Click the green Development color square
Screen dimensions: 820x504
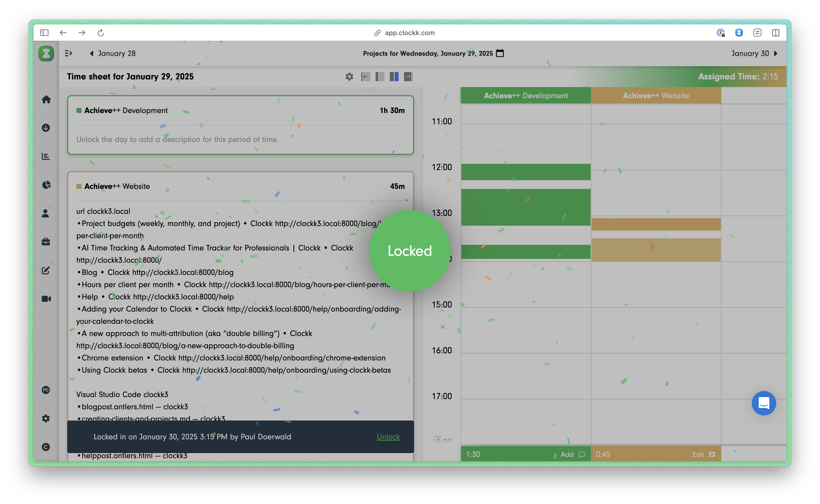pyautogui.click(x=79, y=110)
